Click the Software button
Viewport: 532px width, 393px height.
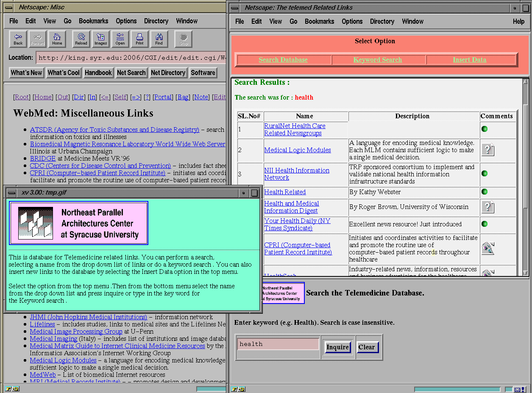203,73
